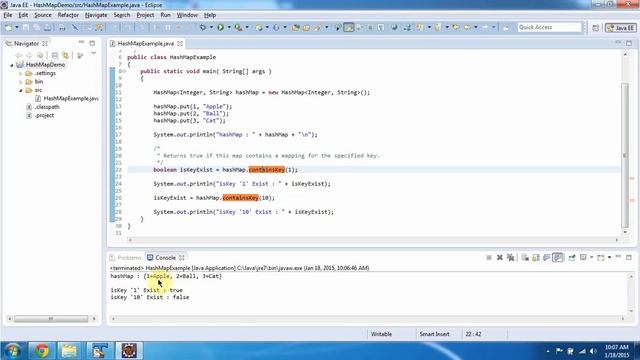Click the New file wizard icon
640x360 pixels.
pyautogui.click(x=9, y=27)
